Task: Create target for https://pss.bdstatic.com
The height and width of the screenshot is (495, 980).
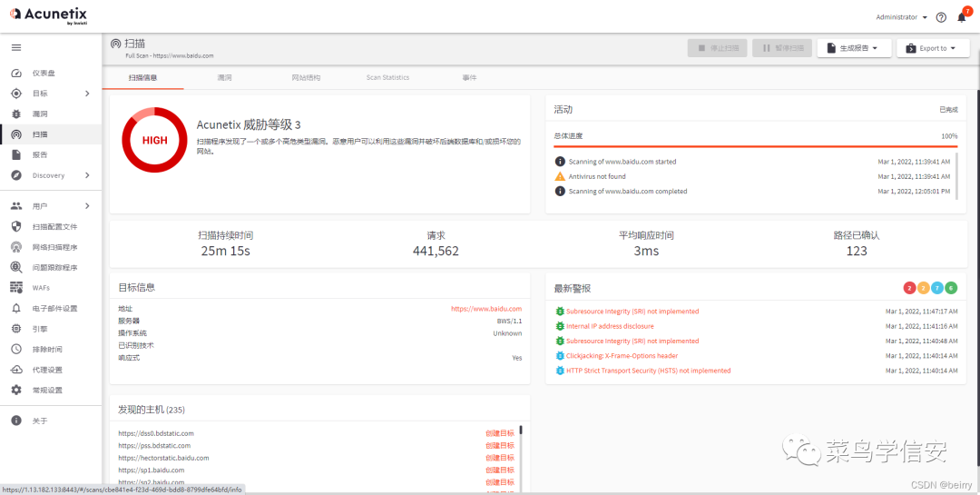Action: pos(500,446)
